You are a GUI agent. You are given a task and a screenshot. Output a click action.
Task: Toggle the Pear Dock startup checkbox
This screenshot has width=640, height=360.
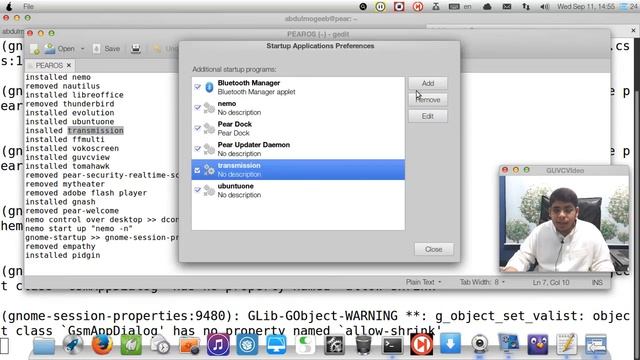tap(198, 128)
